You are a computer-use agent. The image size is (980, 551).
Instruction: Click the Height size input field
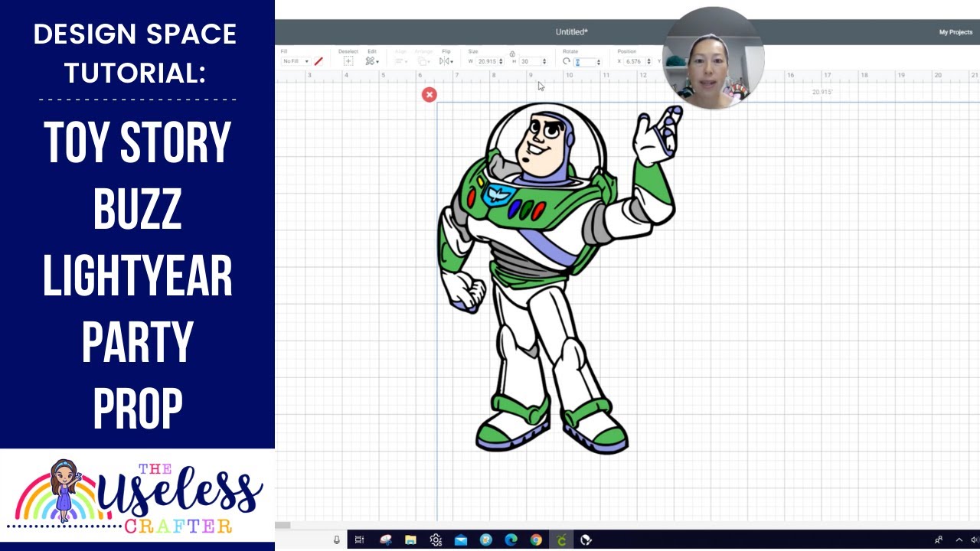coord(531,61)
